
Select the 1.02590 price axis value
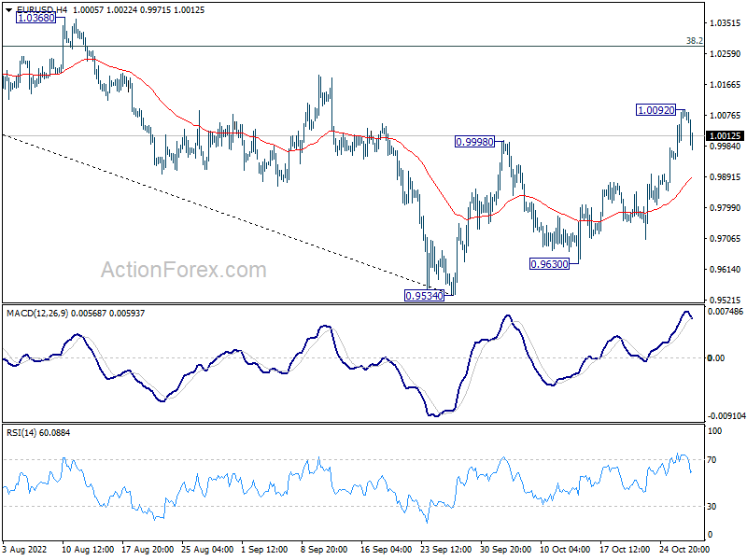tap(726, 54)
